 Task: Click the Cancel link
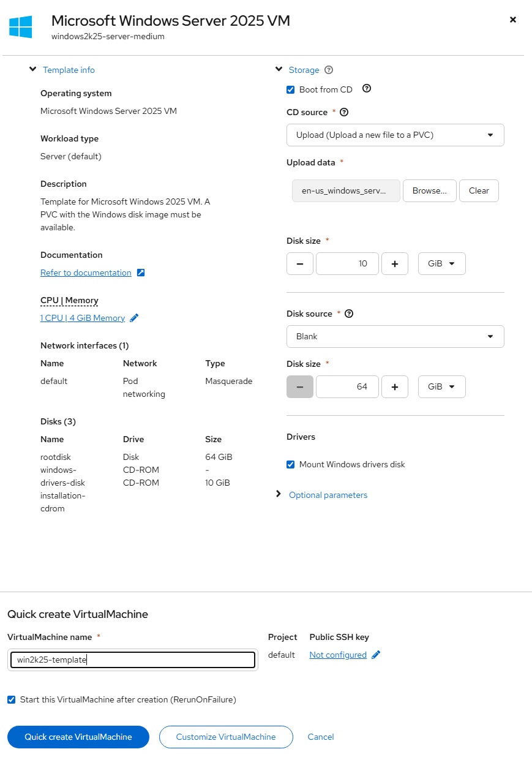point(321,737)
